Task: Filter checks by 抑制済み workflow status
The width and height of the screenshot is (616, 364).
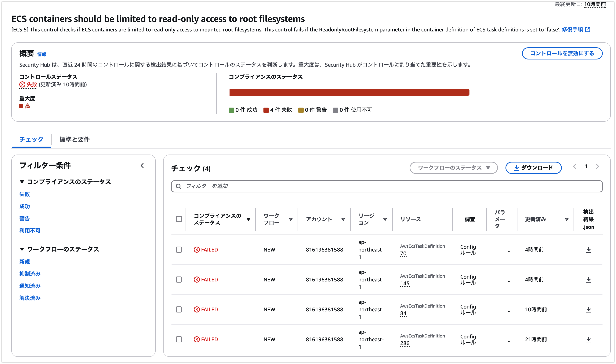Action: (x=30, y=274)
